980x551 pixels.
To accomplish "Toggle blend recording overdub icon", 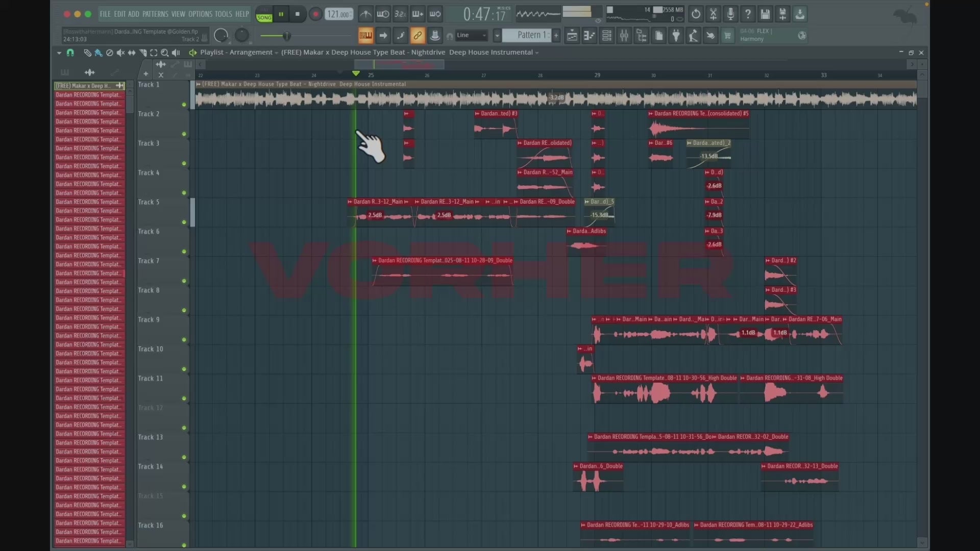I will pos(418,14).
